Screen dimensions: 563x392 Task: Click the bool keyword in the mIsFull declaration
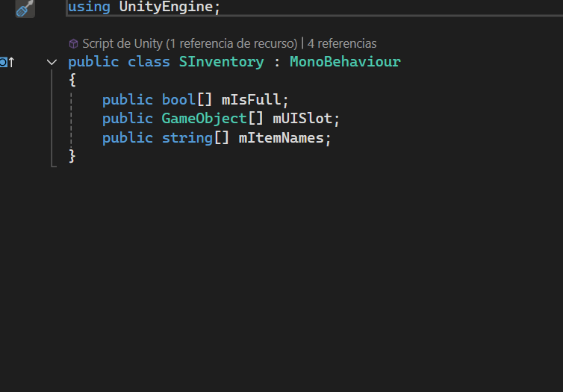coord(178,100)
